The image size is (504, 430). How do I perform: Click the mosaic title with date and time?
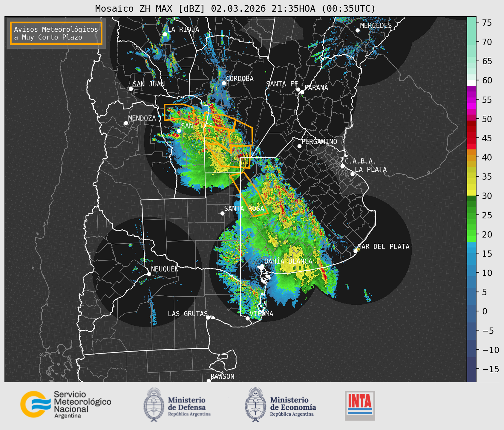click(235, 9)
